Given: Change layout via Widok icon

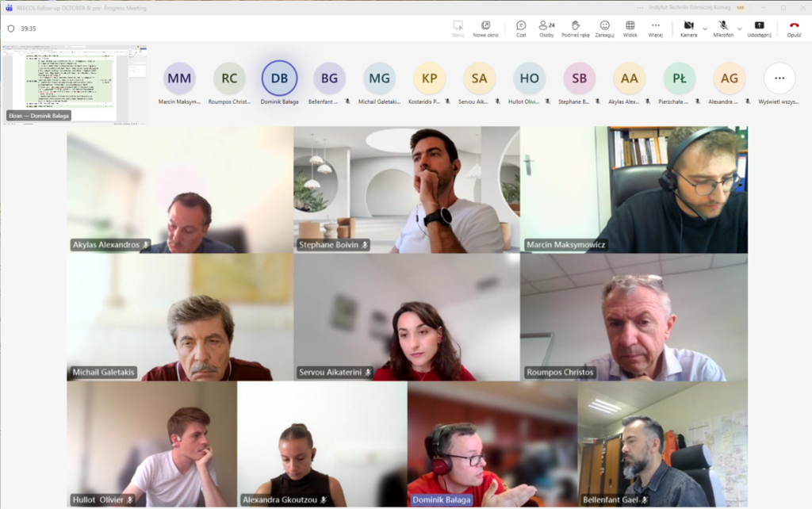Looking at the screenshot, I should (630, 29).
